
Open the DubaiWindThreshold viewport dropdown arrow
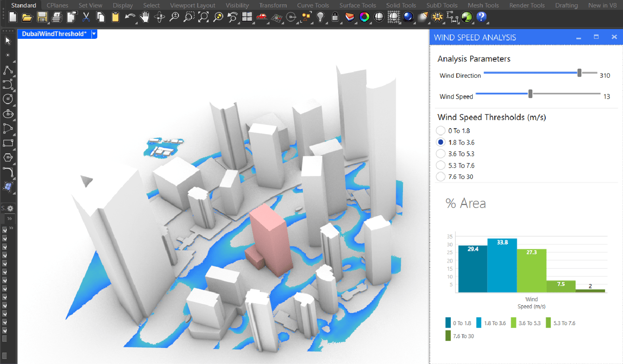[94, 34]
